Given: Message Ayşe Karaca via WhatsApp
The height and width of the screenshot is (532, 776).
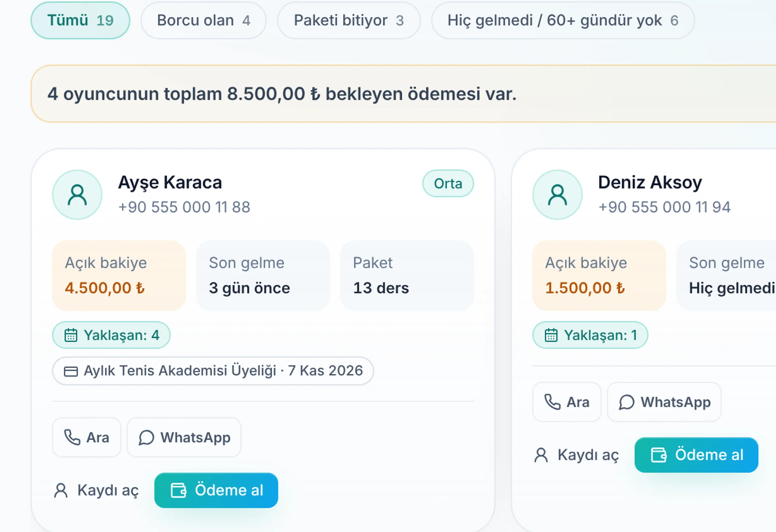Looking at the screenshot, I should (184, 437).
